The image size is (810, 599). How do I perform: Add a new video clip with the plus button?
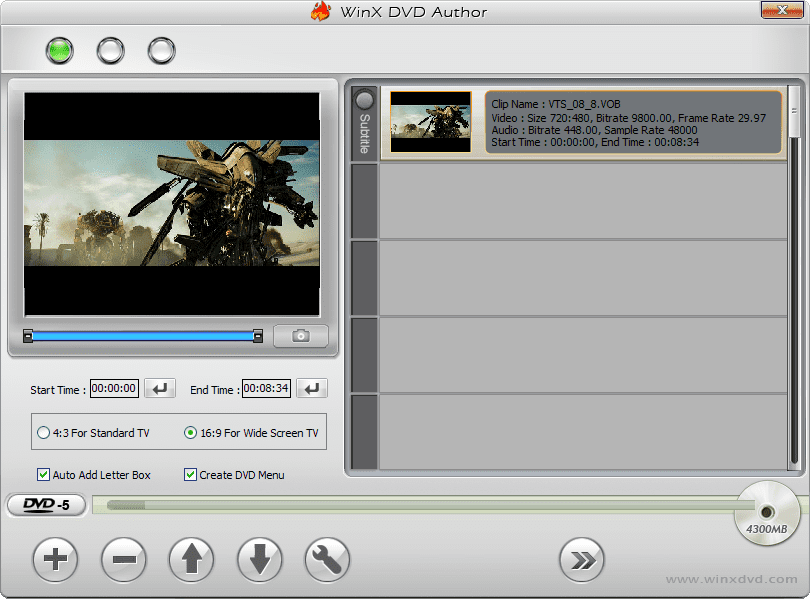pyautogui.click(x=55, y=560)
